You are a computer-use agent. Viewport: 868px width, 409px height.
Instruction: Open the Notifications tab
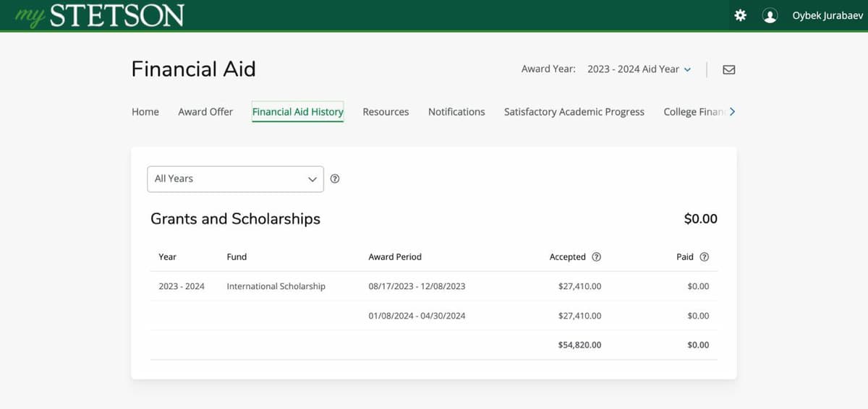point(456,112)
